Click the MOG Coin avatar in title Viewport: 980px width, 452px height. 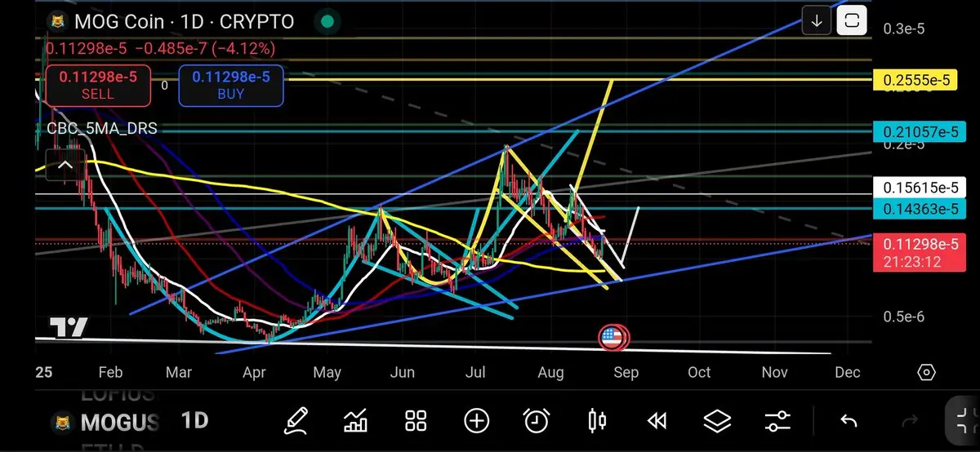click(58, 21)
